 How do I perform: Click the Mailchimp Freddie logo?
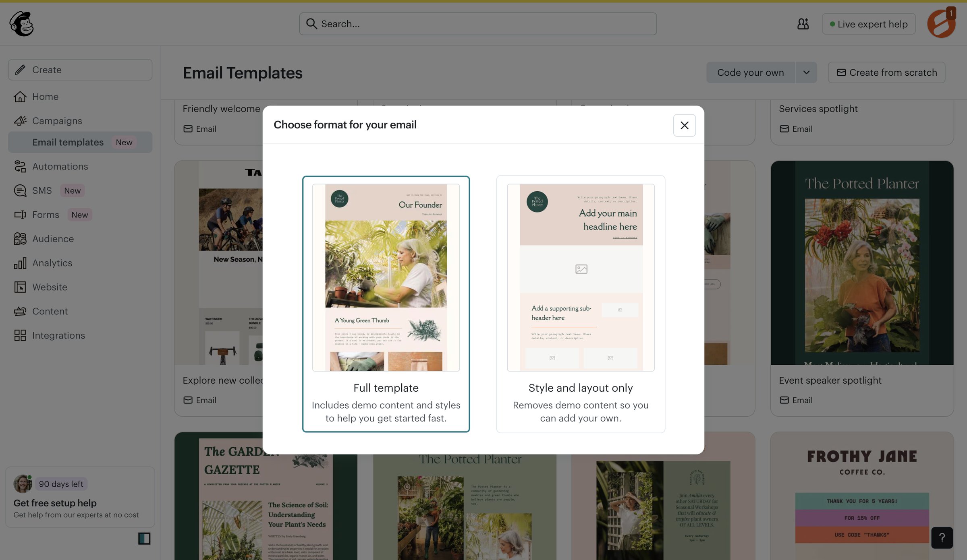point(22,24)
